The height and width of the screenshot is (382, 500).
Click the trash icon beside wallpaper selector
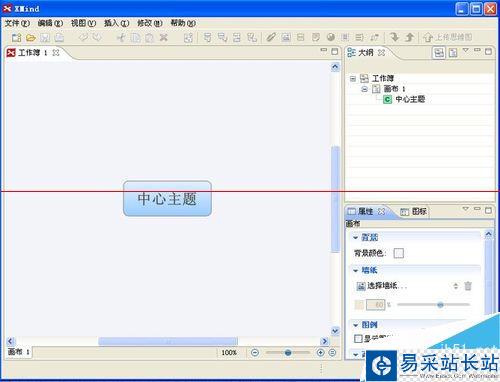[468, 286]
